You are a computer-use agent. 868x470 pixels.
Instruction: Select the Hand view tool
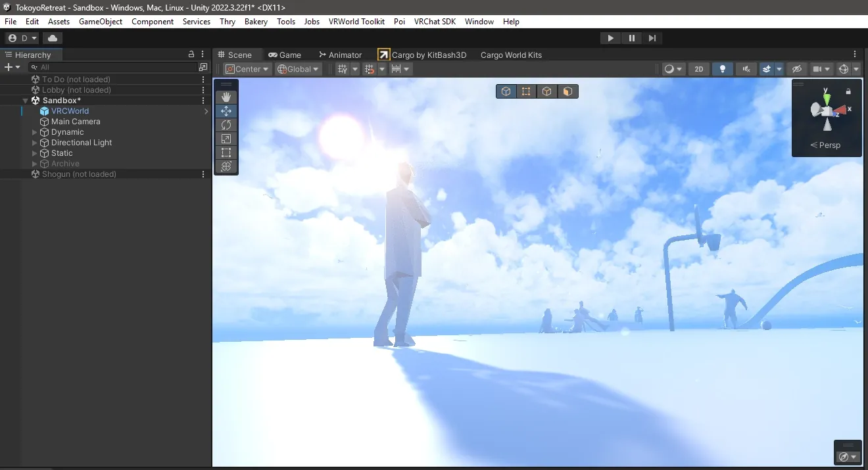[x=226, y=97]
